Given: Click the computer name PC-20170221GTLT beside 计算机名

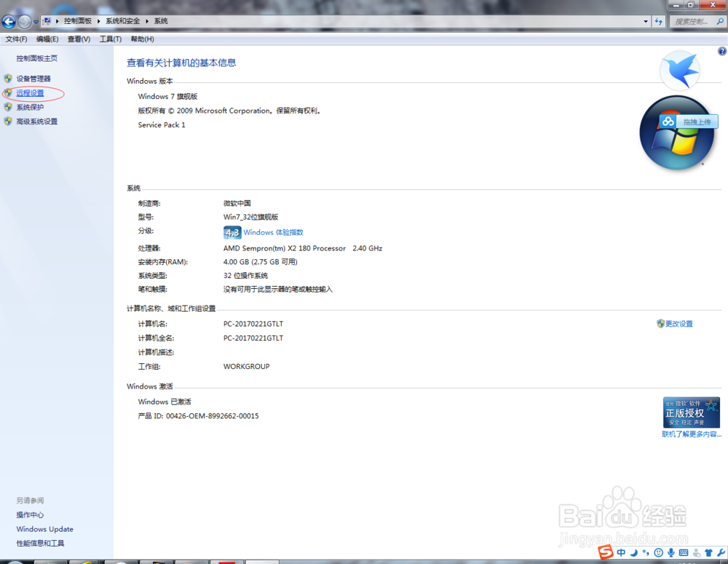Looking at the screenshot, I should tap(253, 324).
